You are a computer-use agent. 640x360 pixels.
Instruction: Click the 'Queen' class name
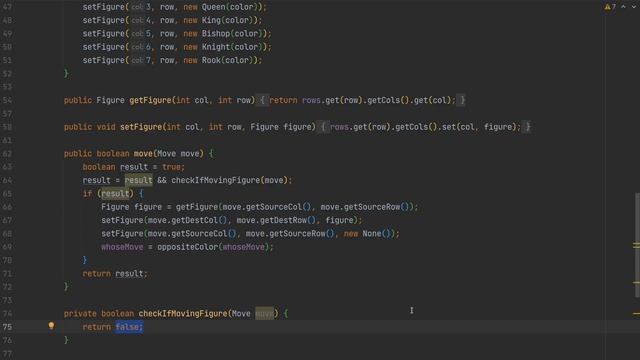pyautogui.click(x=213, y=7)
